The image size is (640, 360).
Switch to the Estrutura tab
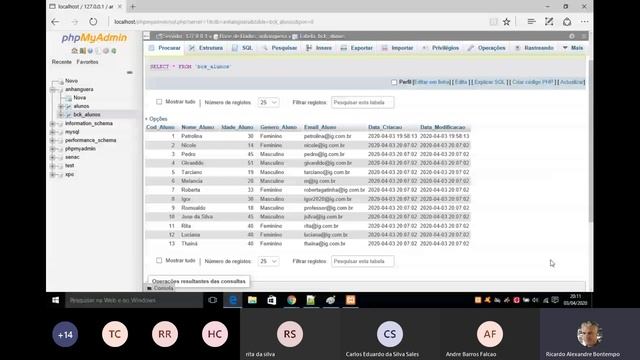pyautogui.click(x=206, y=48)
